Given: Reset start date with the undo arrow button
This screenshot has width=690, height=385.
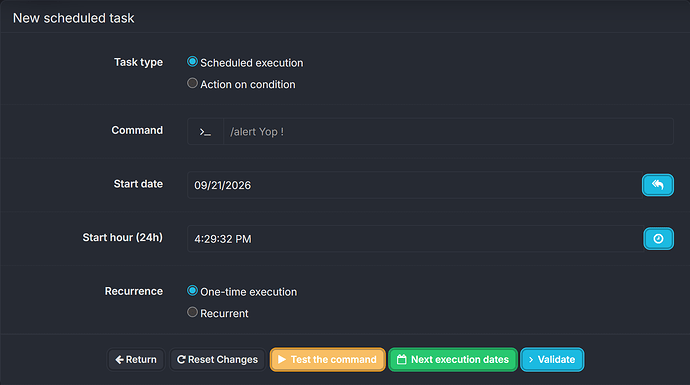Looking at the screenshot, I should tap(658, 185).
